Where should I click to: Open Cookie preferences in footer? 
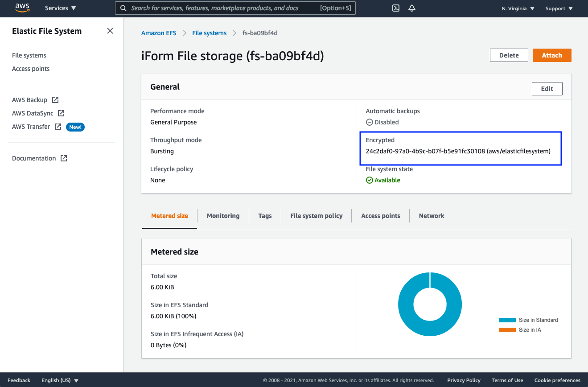pos(557,380)
